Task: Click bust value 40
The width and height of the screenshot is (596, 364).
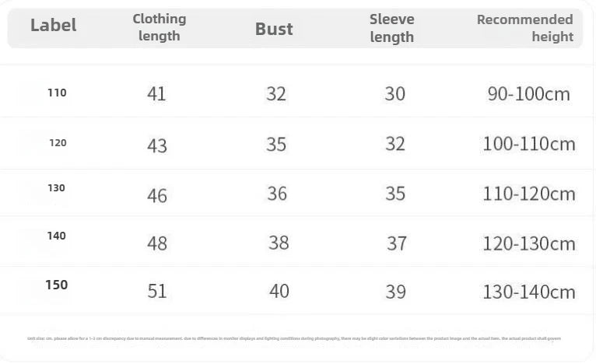Action: point(279,291)
